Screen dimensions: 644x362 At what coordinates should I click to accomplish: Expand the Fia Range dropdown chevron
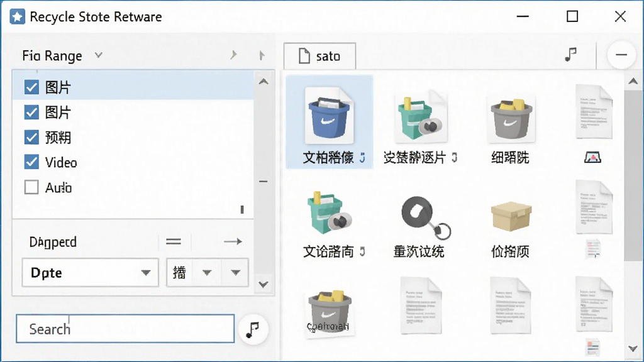click(x=98, y=55)
